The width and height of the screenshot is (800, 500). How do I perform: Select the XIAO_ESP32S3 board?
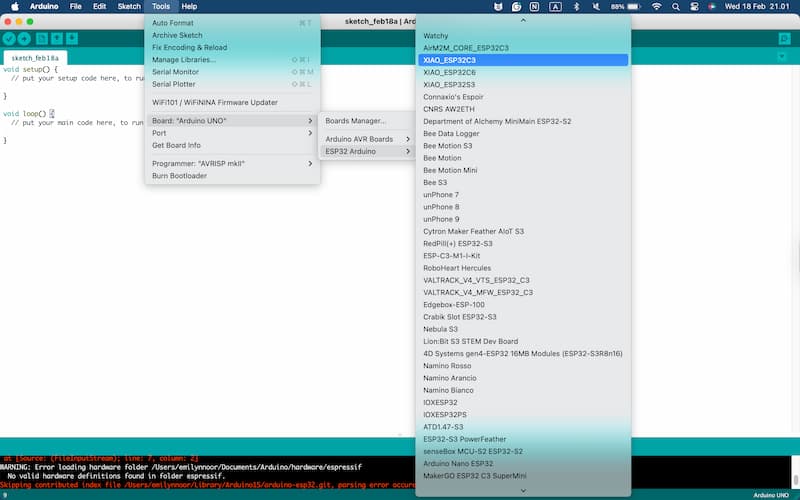click(x=523, y=85)
